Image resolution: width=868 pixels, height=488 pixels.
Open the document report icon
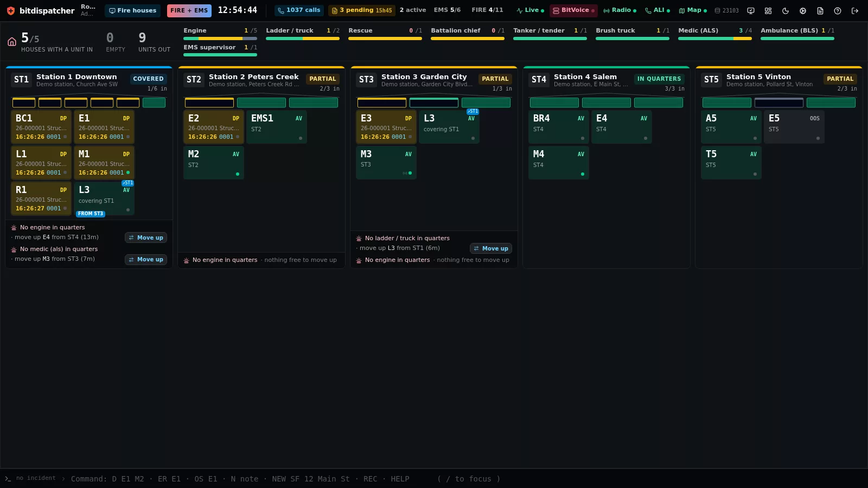point(820,10)
